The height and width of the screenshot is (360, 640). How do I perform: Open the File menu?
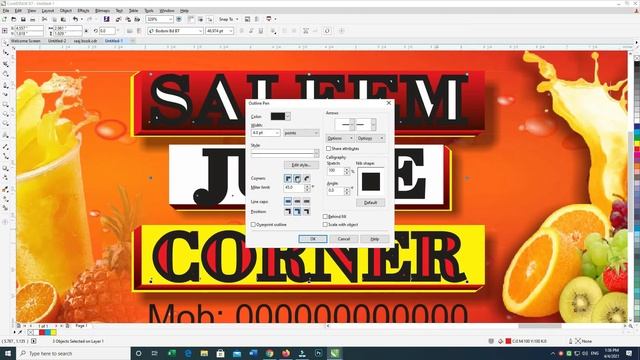click(x=6, y=11)
